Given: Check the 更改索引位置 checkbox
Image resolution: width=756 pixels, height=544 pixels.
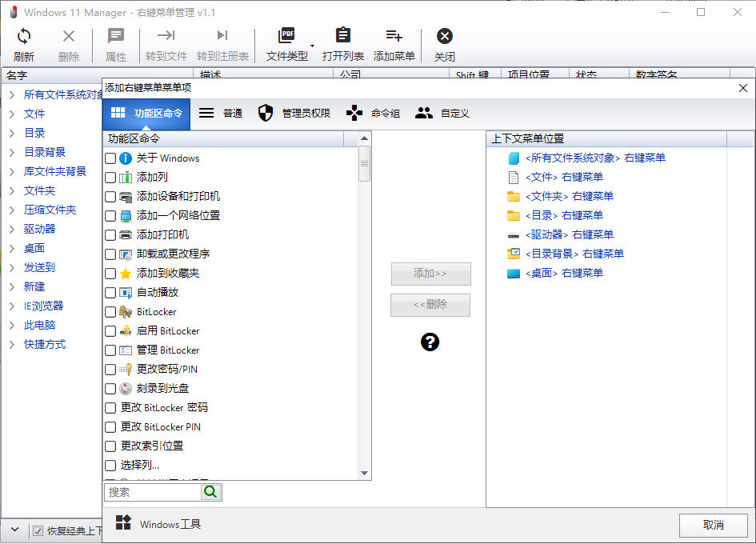Looking at the screenshot, I should [x=110, y=446].
